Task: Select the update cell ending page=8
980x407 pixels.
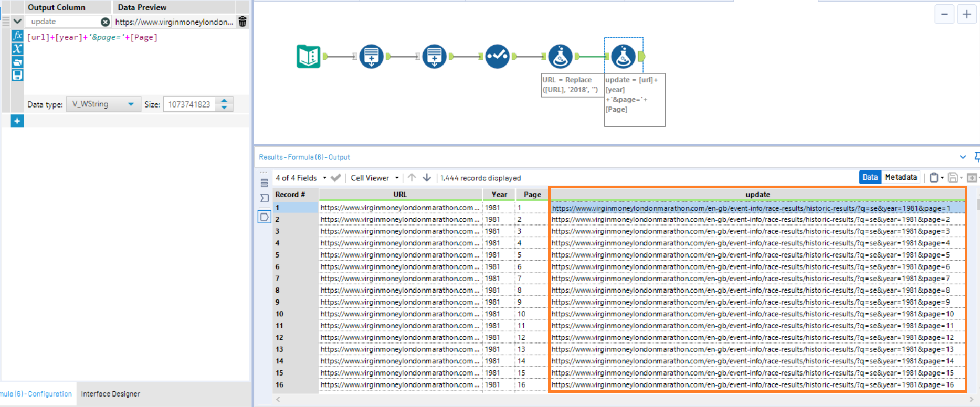Action: click(x=757, y=290)
